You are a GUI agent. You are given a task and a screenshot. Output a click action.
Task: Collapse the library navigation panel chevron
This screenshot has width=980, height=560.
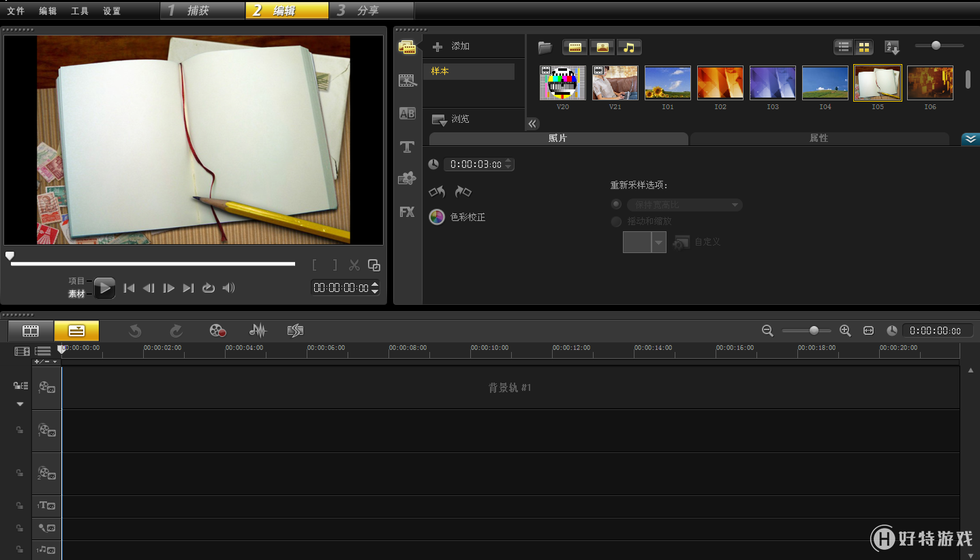(x=532, y=123)
